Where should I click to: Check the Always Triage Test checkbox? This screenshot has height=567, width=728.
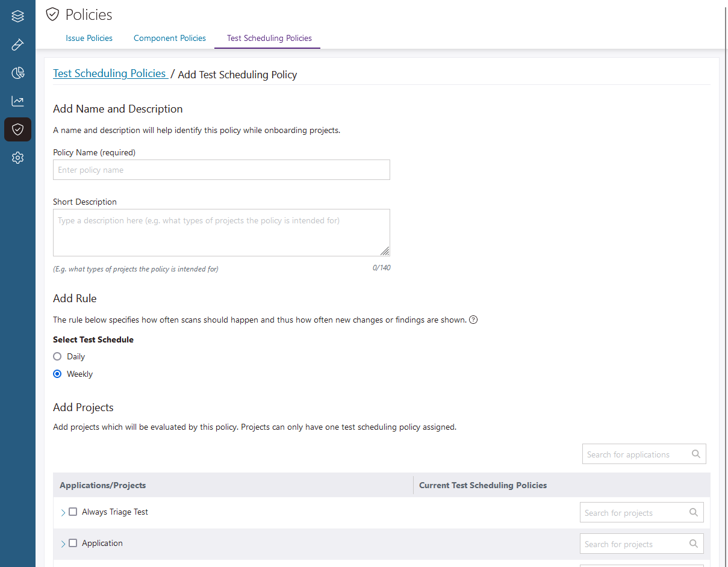[73, 512]
